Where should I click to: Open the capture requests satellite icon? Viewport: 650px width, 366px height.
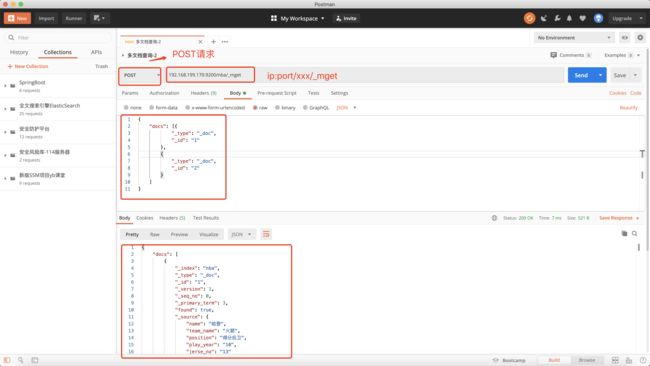tap(543, 18)
